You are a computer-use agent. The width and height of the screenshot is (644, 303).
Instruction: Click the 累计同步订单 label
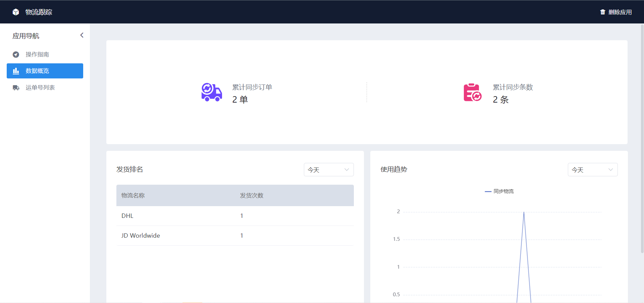(x=252, y=87)
